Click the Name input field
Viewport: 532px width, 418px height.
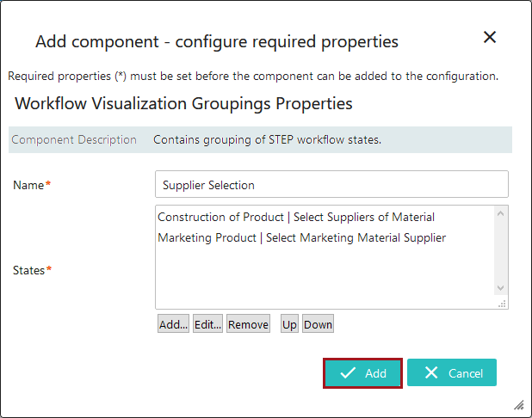pos(331,184)
